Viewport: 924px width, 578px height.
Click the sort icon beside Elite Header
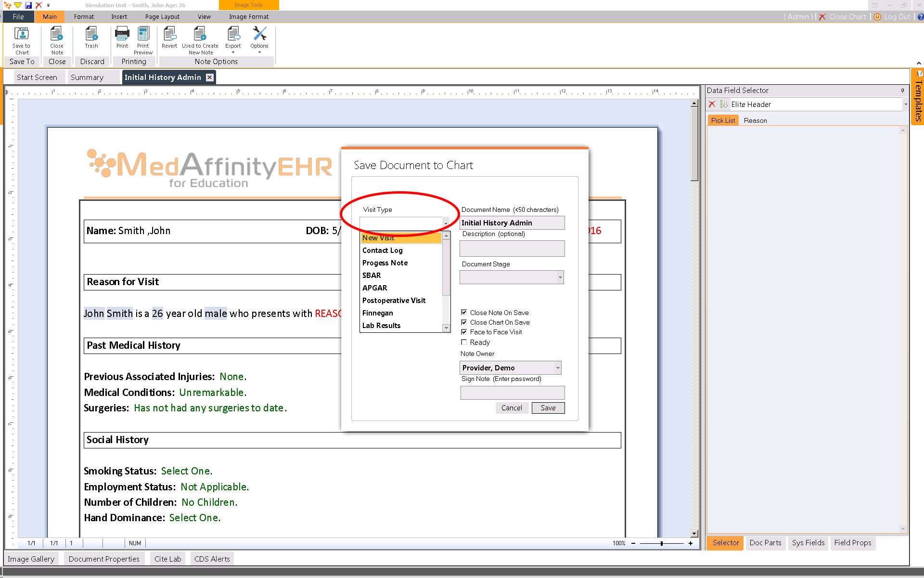(723, 104)
